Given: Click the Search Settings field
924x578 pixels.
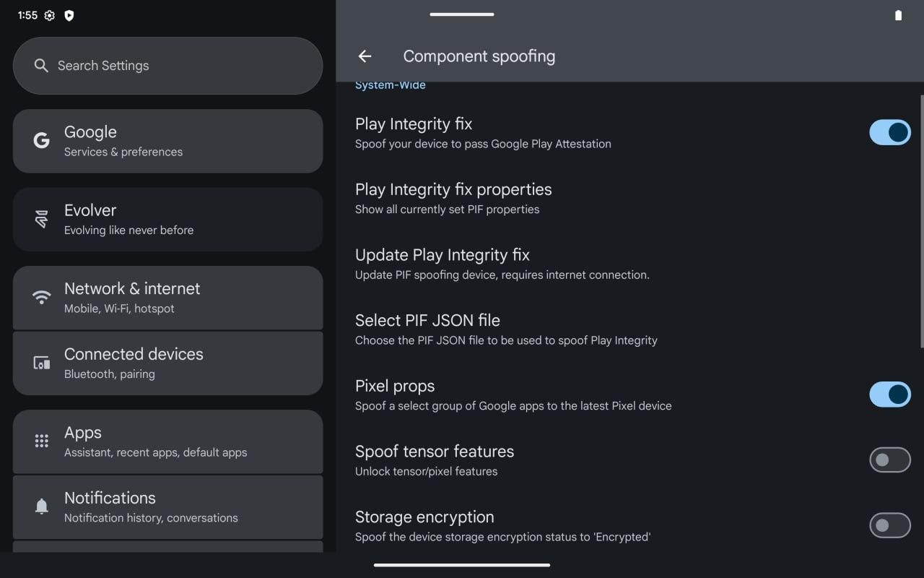Looking at the screenshot, I should coord(167,66).
